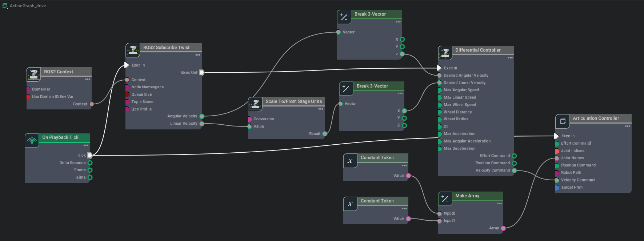Click the Joint Indices attribute label

pos(573,150)
